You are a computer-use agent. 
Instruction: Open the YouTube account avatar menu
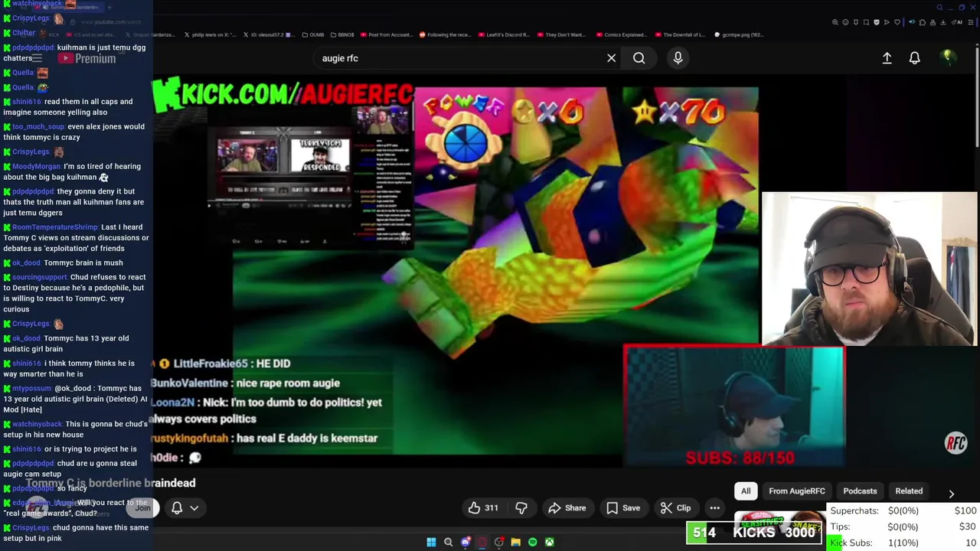point(947,57)
